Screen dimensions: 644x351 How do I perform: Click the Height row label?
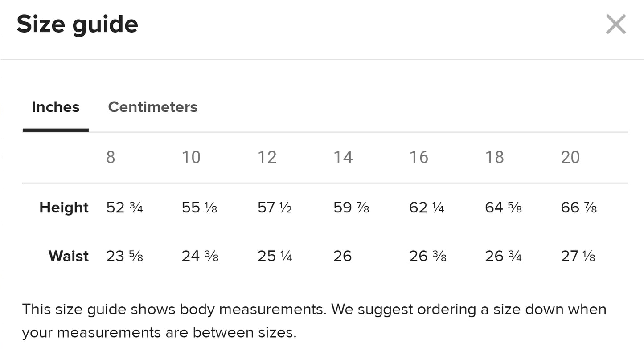point(64,208)
